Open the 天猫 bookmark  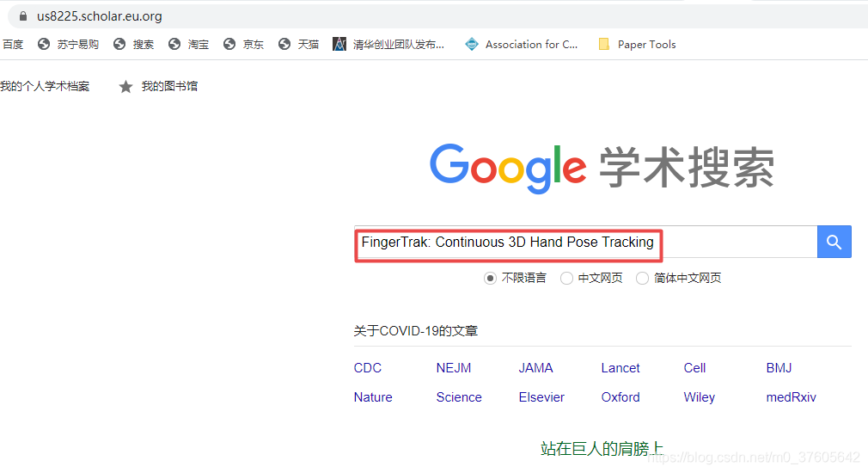pyautogui.click(x=299, y=45)
